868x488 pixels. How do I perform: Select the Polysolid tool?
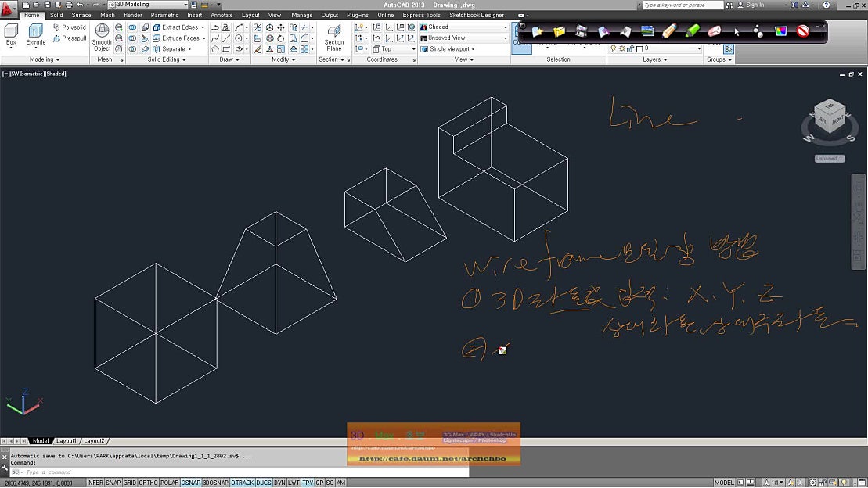click(x=70, y=27)
